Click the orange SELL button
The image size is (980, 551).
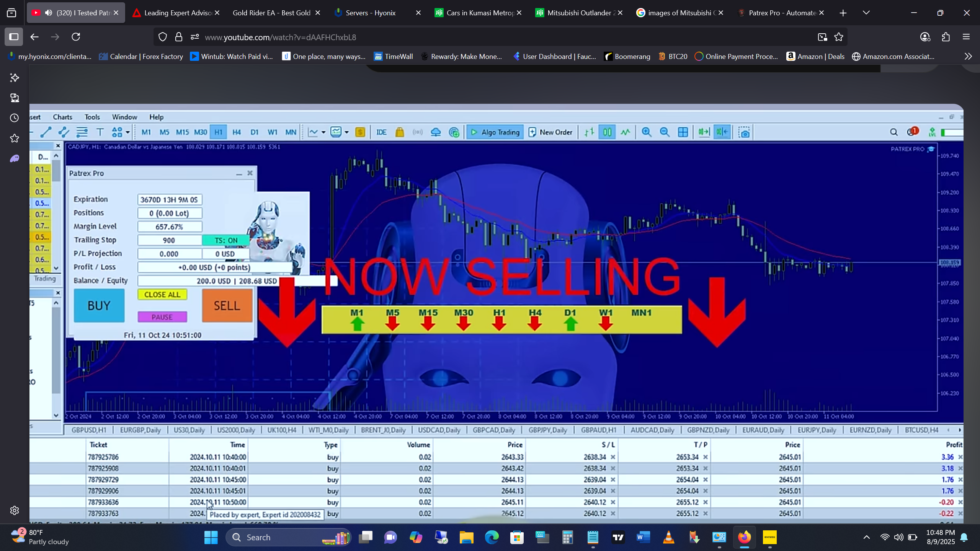[x=227, y=305]
